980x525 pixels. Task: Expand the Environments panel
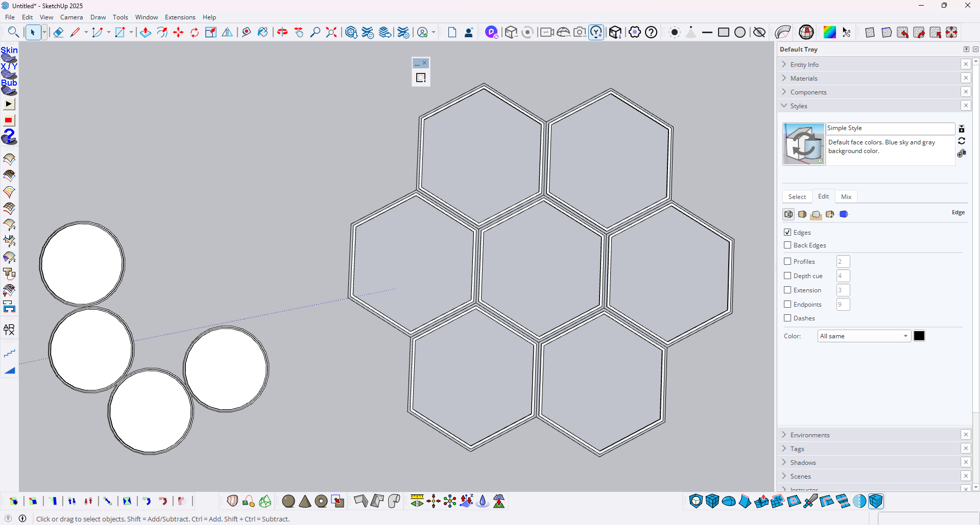click(870, 435)
